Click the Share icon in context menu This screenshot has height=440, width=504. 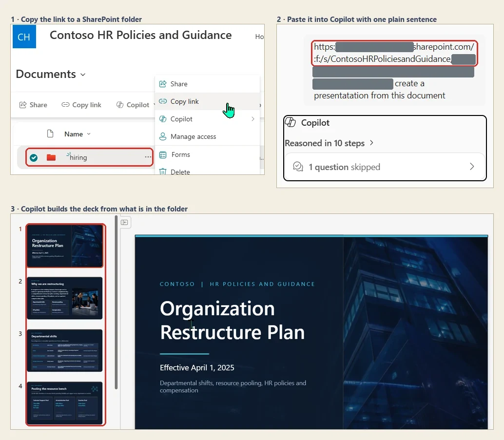click(163, 84)
